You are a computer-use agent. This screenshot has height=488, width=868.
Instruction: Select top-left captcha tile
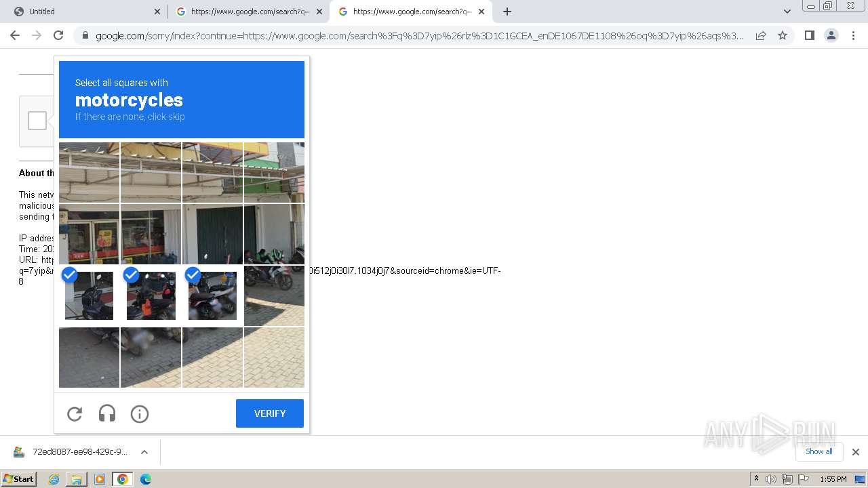(89, 172)
